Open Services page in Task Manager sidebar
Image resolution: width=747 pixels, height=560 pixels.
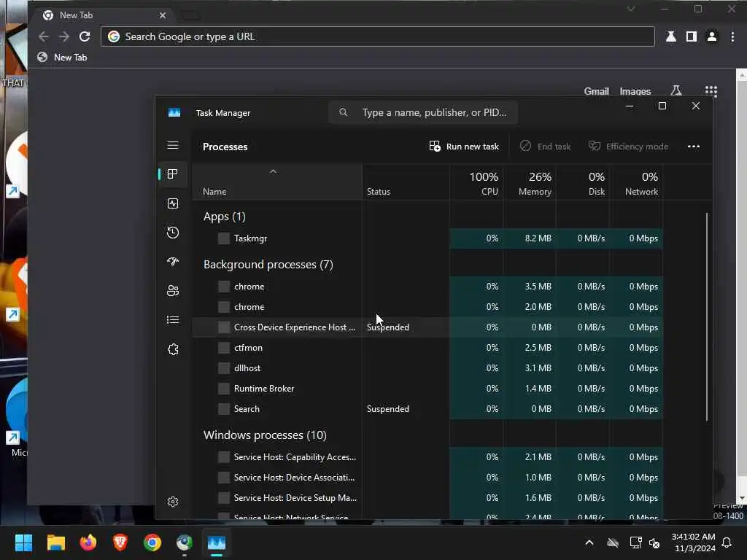click(x=173, y=349)
